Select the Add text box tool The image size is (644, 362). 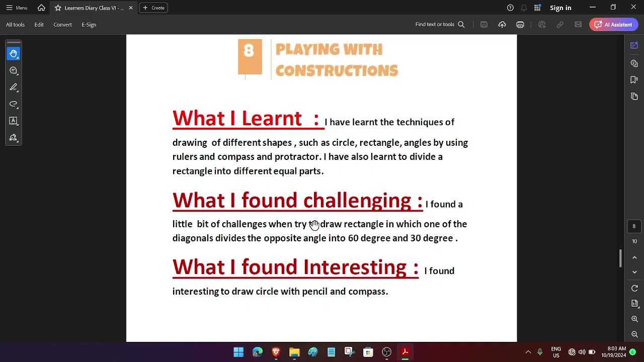pyautogui.click(x=13, y=121)
